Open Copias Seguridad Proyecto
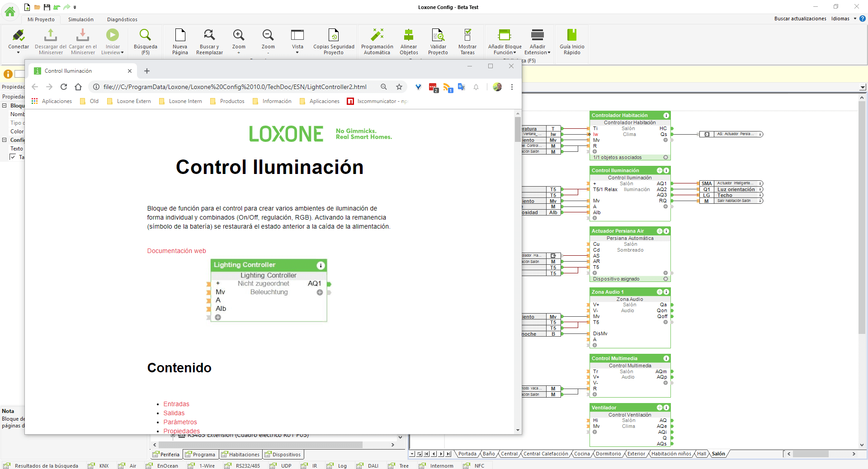Image resolution: width=868 pixels, height=469 pixels. tap(334, 36)
